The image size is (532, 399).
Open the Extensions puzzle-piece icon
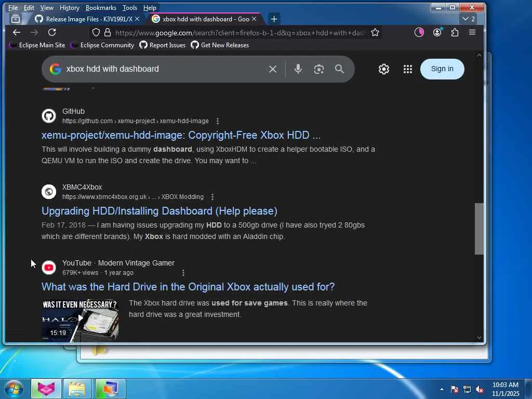[455, 32]
